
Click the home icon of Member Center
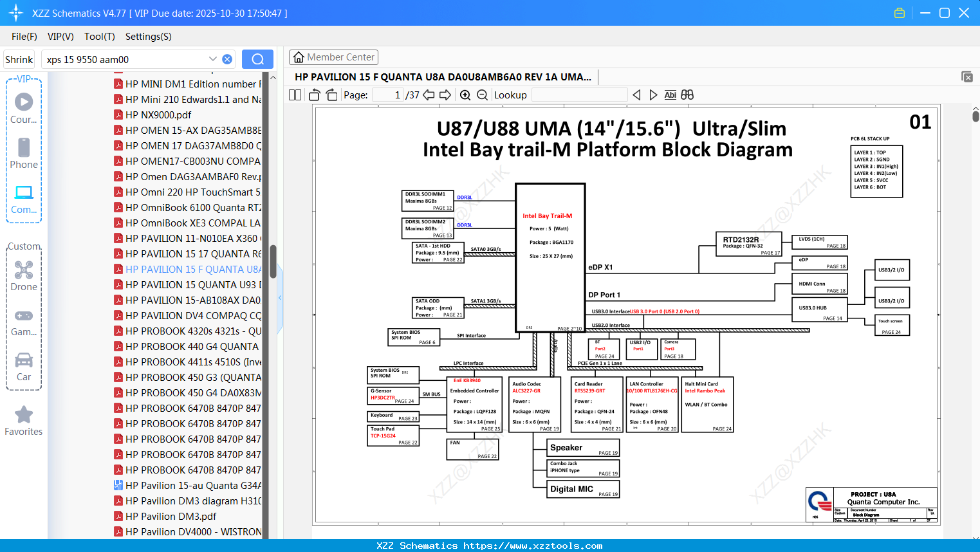pos(299,57)
